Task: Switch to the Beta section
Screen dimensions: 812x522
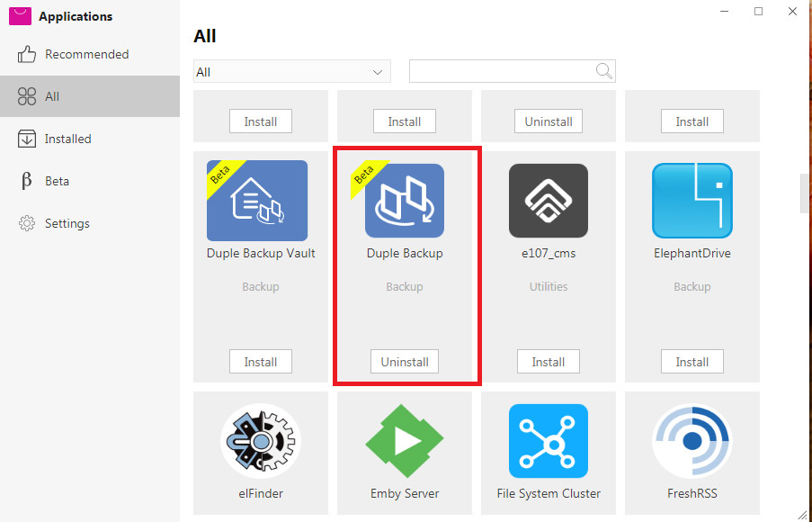Action: (x=90, y=181)
